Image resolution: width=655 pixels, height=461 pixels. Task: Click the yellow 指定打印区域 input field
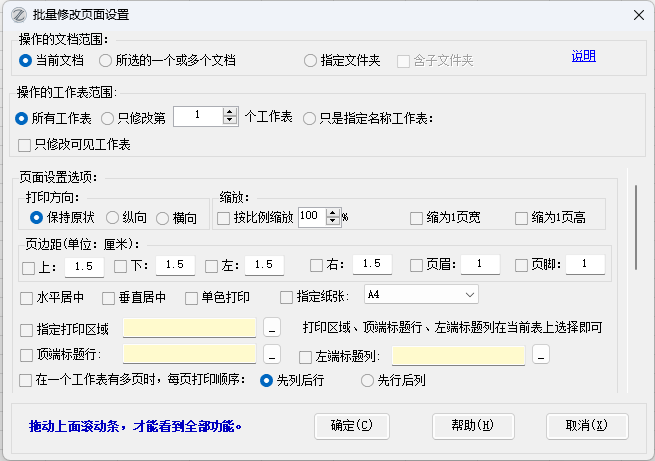click(x=189, y=328)
